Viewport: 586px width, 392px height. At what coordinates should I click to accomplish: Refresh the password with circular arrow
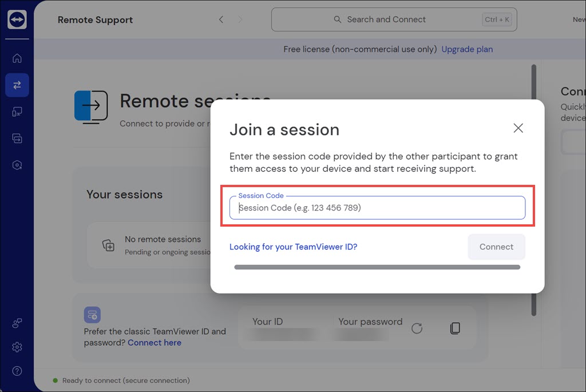pyautogui.click(x=417, y=328)
